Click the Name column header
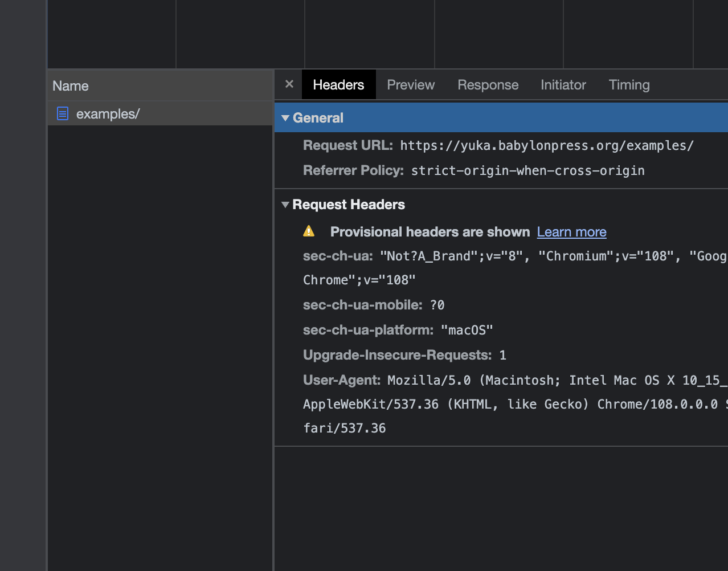This screenshot has width=728, height=571. 70,85
